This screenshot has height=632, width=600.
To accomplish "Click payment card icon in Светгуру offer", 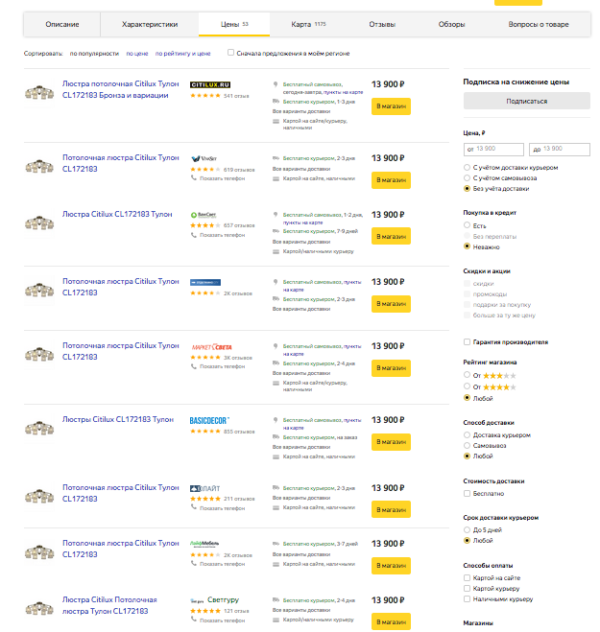I will click(276, 620).
